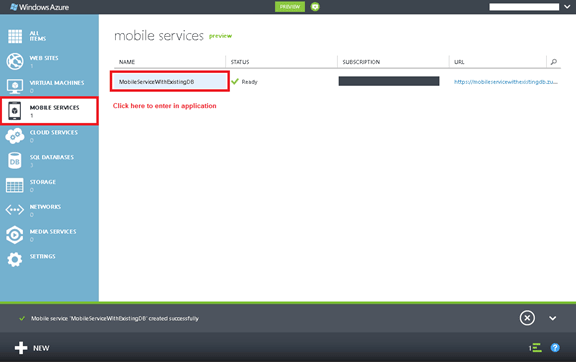
Task: Select the VIRTUAL MACHINES menu label
Action: [57, 83]
